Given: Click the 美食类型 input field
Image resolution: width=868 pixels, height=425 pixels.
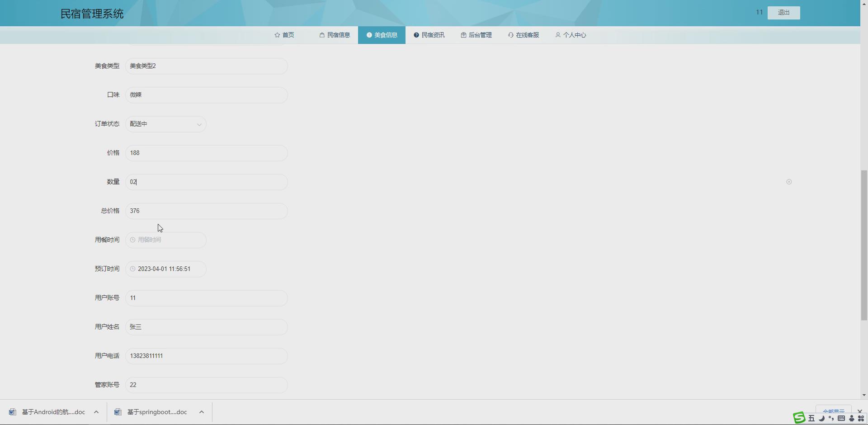Looking at the screenshot, I should (x=206, y=66).
